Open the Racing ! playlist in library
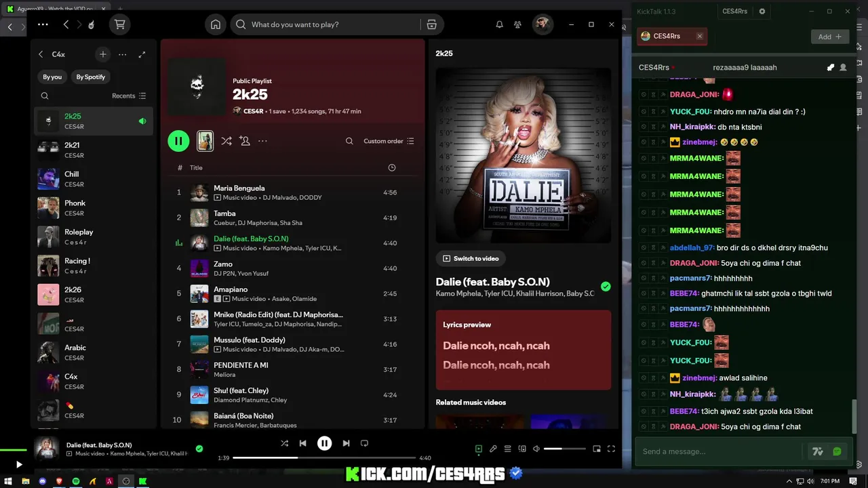The width and height of the screenshot is (868, 488). click(x=94, y=266)
